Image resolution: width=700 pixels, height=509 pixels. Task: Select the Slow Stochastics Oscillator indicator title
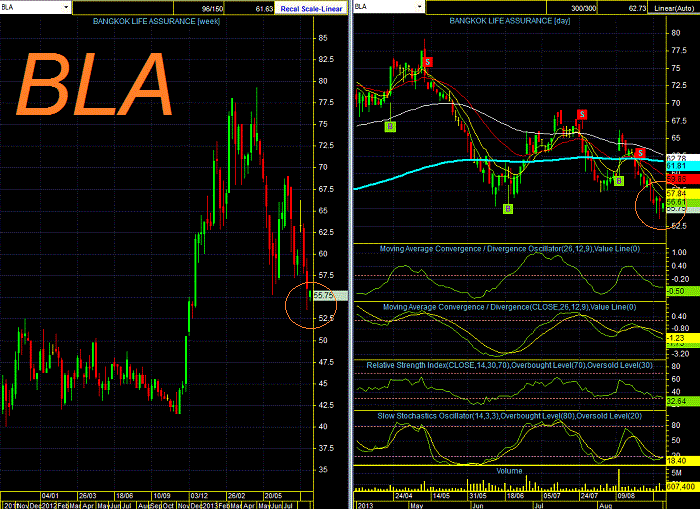tap(509, 416)
